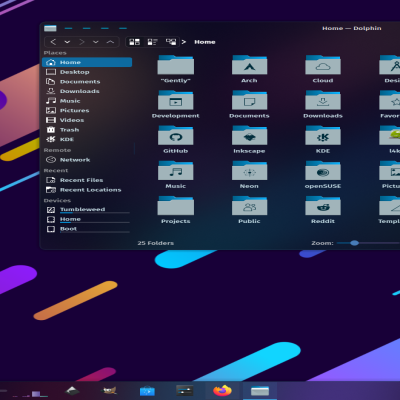Open the forward history dropdown arrow
This screenshot has height=400, width=400.
pos(96,42)
